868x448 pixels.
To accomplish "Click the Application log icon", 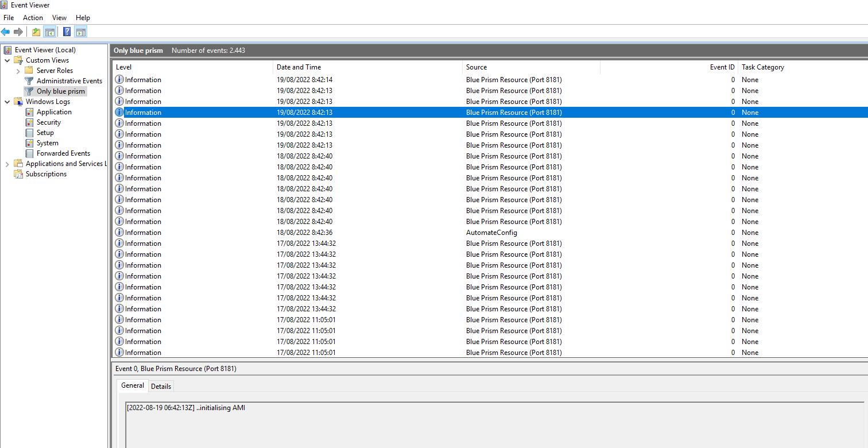I will pyautogui.click(x=29, y=112).
